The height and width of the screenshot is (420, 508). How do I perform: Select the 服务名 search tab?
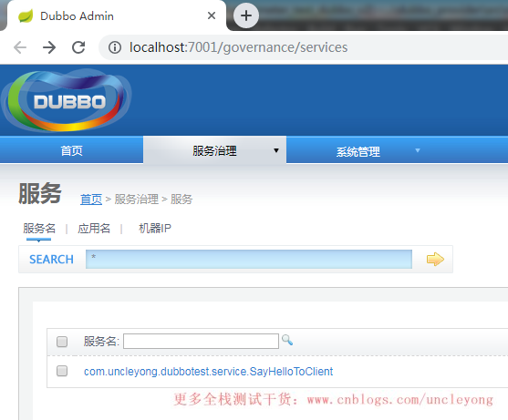tap(39, 229)
